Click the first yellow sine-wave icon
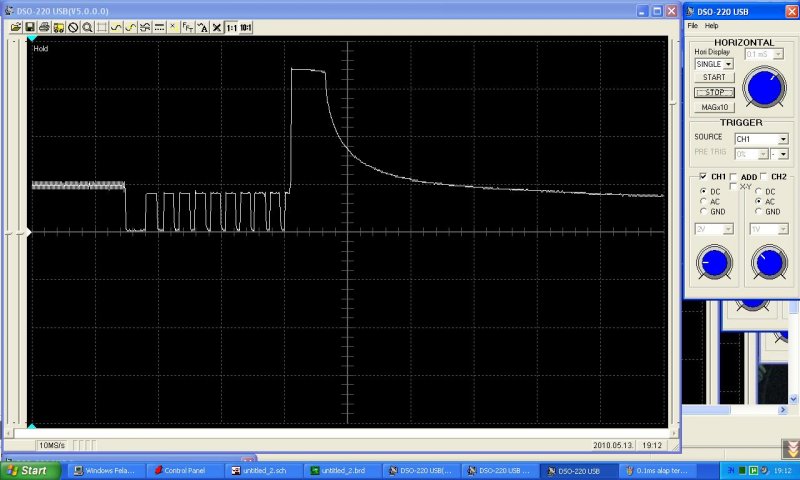 [116, 28]
